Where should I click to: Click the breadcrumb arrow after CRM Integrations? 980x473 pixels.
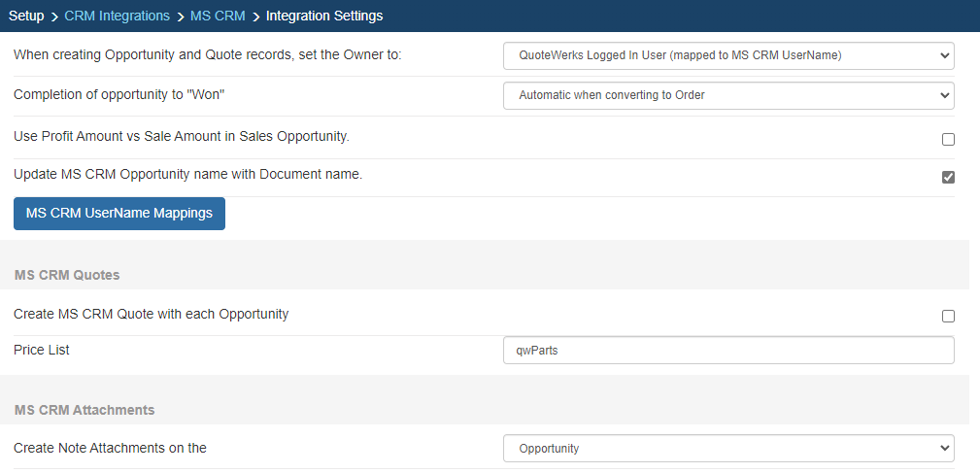coord(180,17)
